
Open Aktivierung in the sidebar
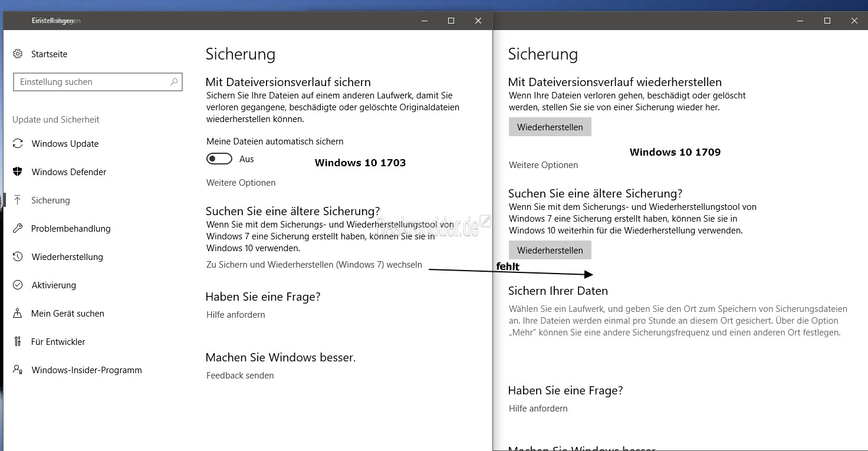tap(54, 285)
